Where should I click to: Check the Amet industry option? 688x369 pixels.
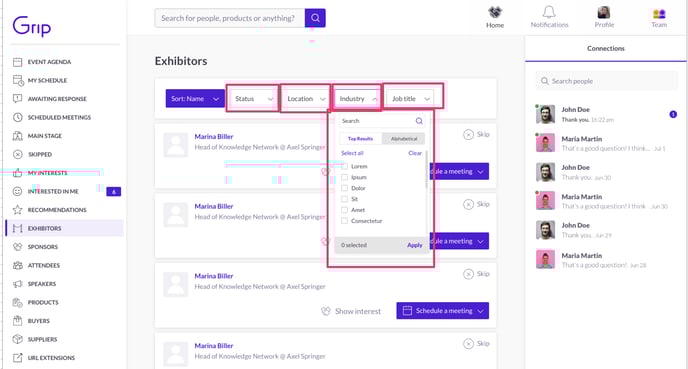click(x=344, y=210)
